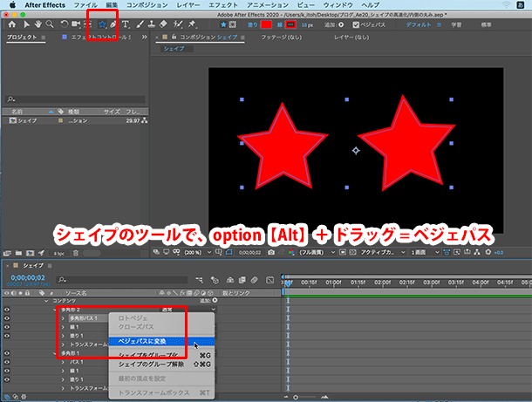Open the エフェクト menu
Screen dimensions: 532x402
point(223,5)
